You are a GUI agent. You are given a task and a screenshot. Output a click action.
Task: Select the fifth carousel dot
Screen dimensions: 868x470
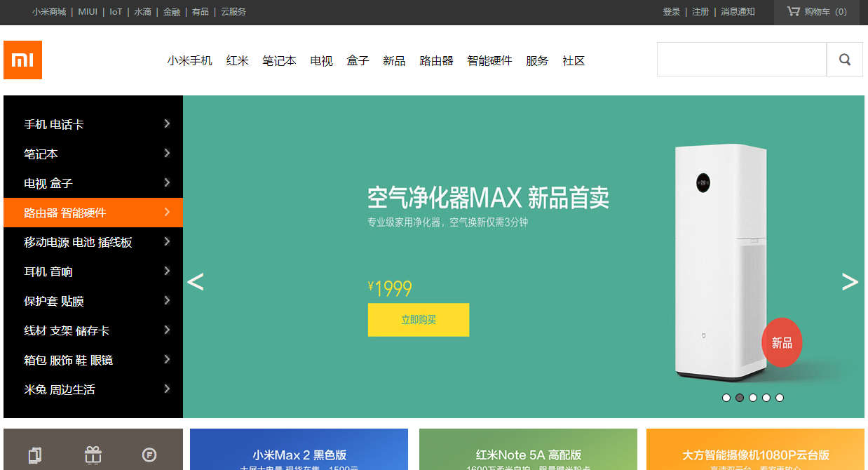tap(780, 398)
